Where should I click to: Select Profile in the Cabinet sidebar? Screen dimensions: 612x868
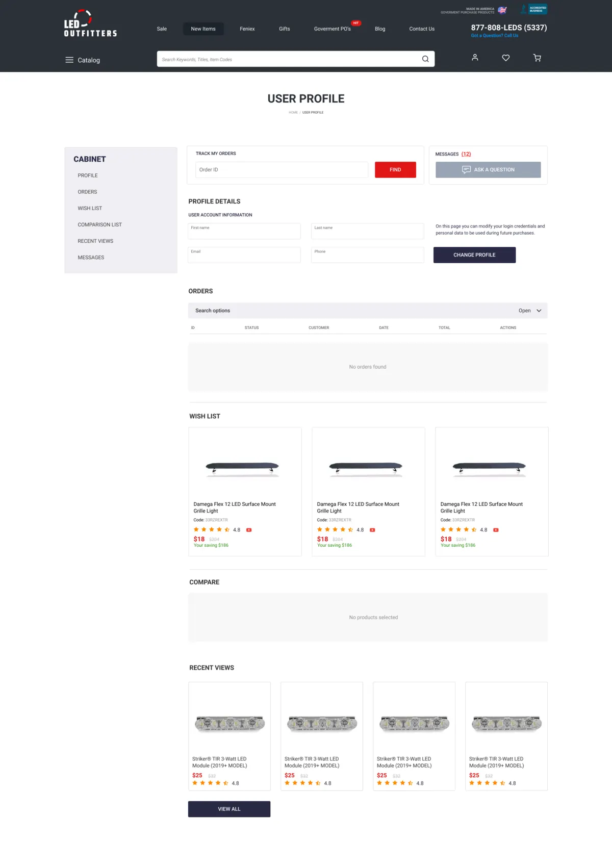tap(88, 175)
